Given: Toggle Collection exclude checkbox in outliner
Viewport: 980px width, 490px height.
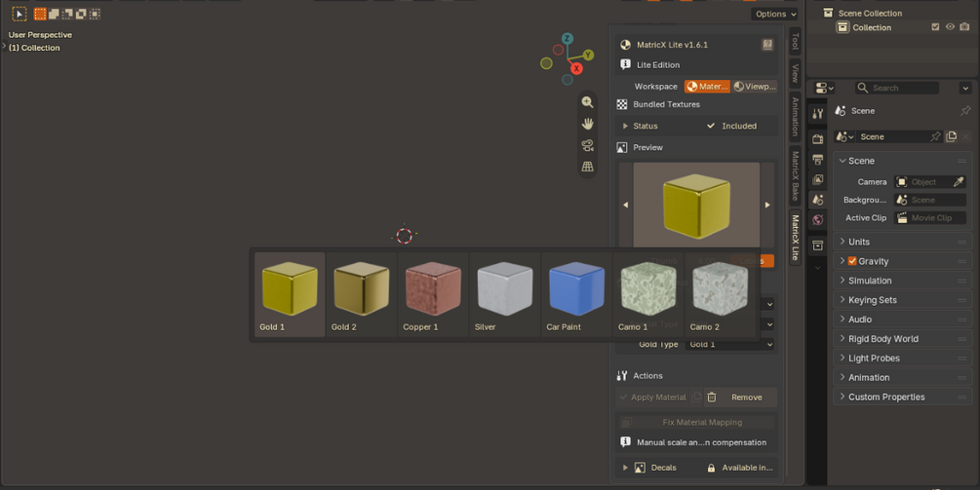Looking at the screenshot, I should [935, 27].
